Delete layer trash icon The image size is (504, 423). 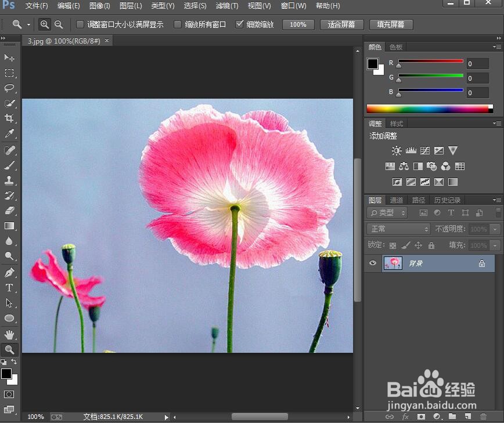(483, 417)
